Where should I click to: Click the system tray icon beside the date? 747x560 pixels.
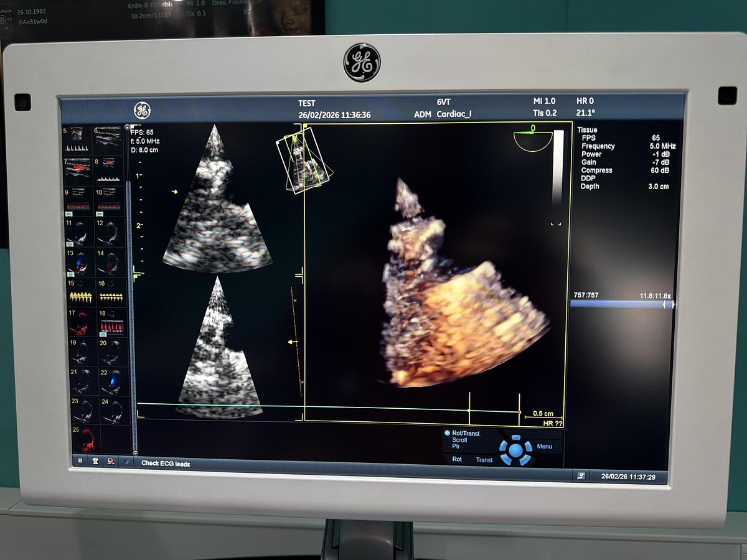coord(581,476)
